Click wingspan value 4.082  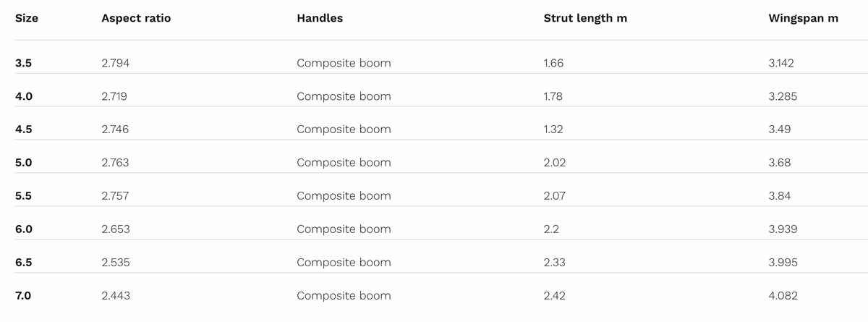[x=783, y=296]
